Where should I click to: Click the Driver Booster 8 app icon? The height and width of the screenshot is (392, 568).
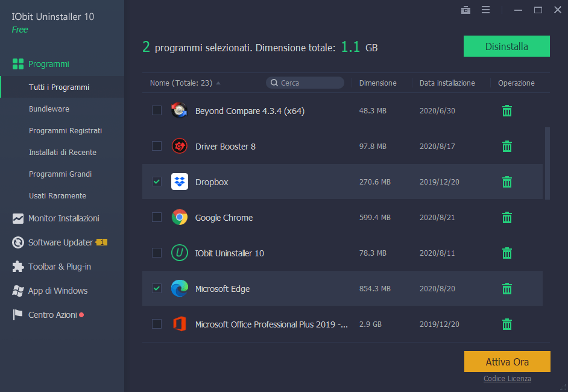coord(179,147)
